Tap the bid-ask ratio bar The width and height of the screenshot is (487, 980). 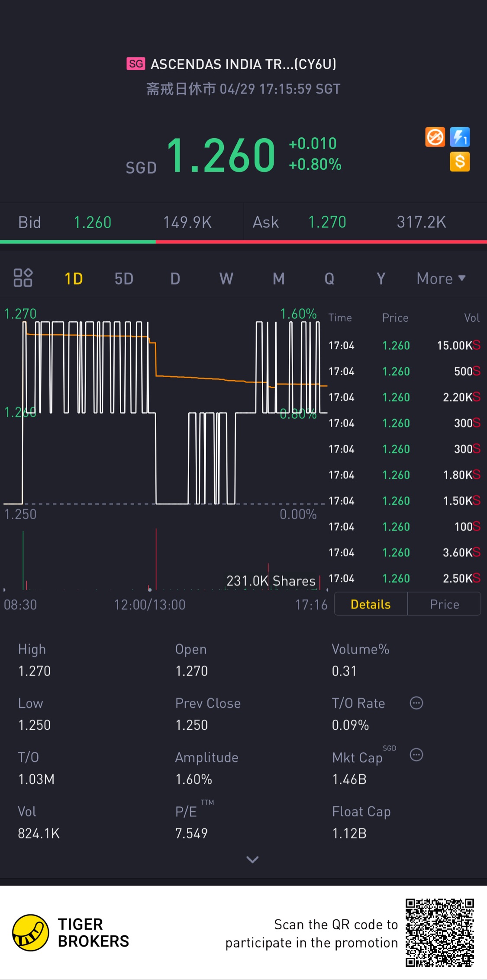pyautogui.click(x=243, y=242)
